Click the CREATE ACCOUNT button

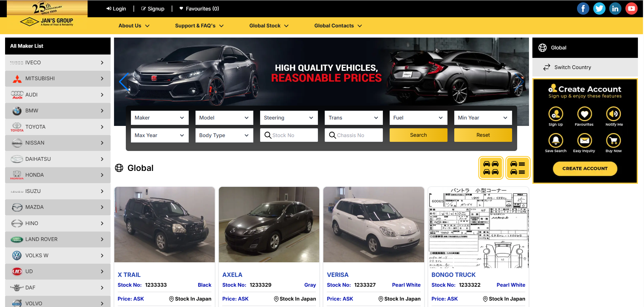point(585,169)
